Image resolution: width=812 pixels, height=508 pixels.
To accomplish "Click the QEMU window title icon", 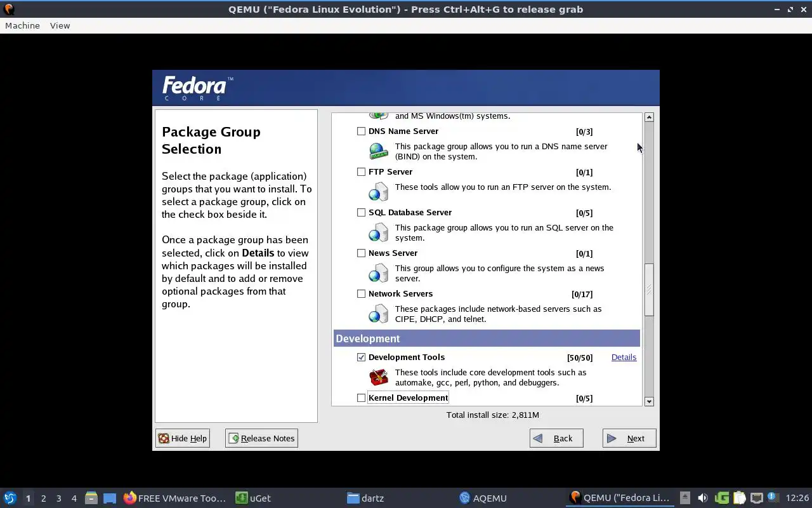I will click(x=8, y=10).
